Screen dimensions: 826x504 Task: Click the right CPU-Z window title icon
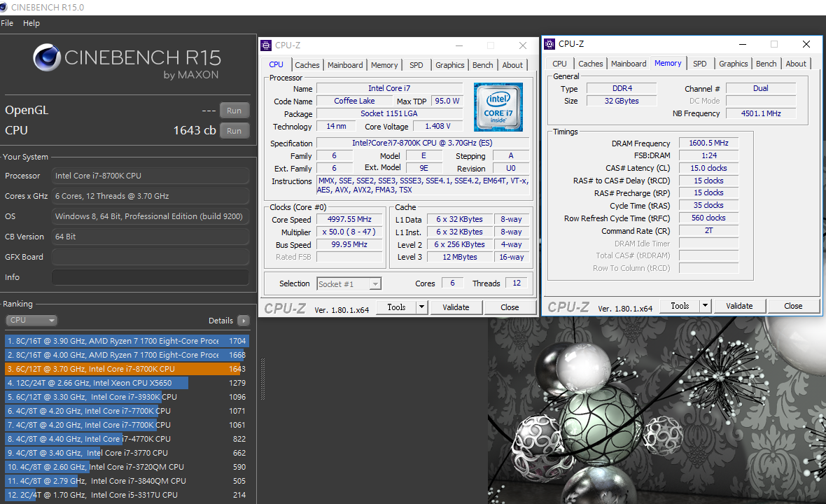549,43
